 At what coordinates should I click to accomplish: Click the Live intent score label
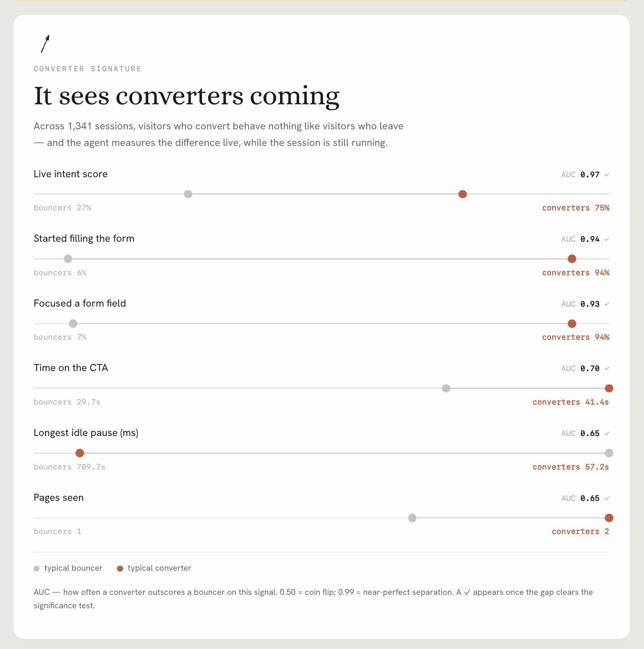pyautogui.click(x=71, y=174)
